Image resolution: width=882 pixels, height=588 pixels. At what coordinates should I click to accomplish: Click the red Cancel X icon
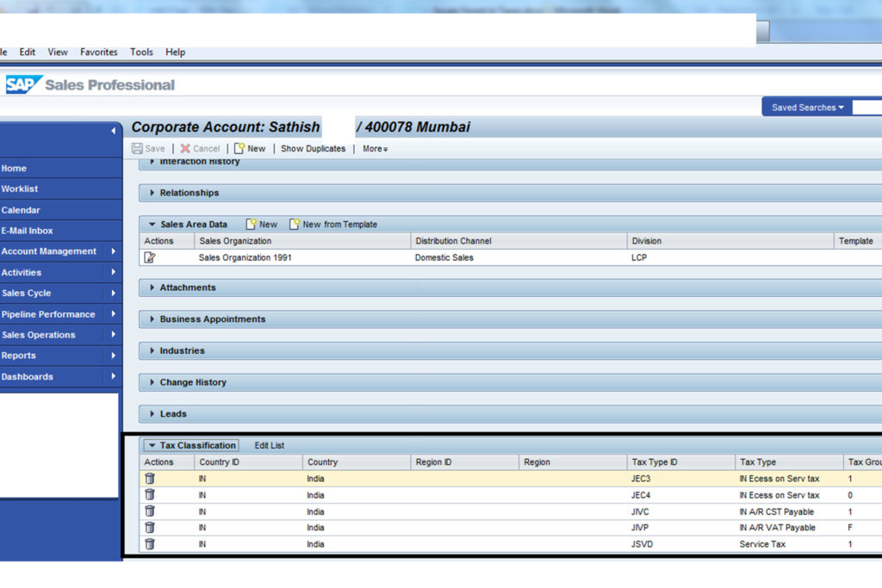point(185,148)
